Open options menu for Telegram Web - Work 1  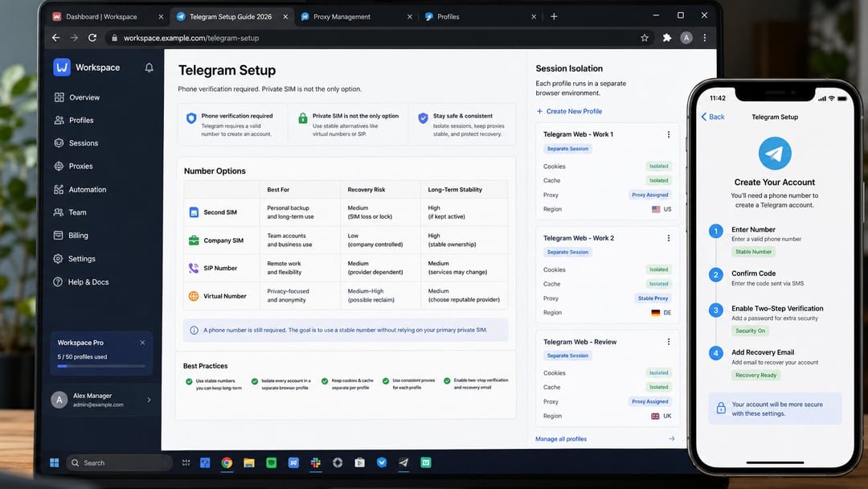point(669,134)
